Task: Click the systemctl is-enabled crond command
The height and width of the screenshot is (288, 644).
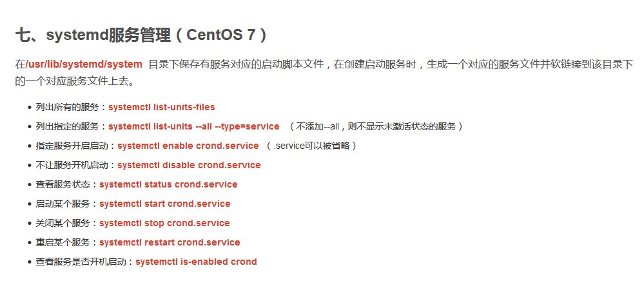Action: (x=196, y=262)
